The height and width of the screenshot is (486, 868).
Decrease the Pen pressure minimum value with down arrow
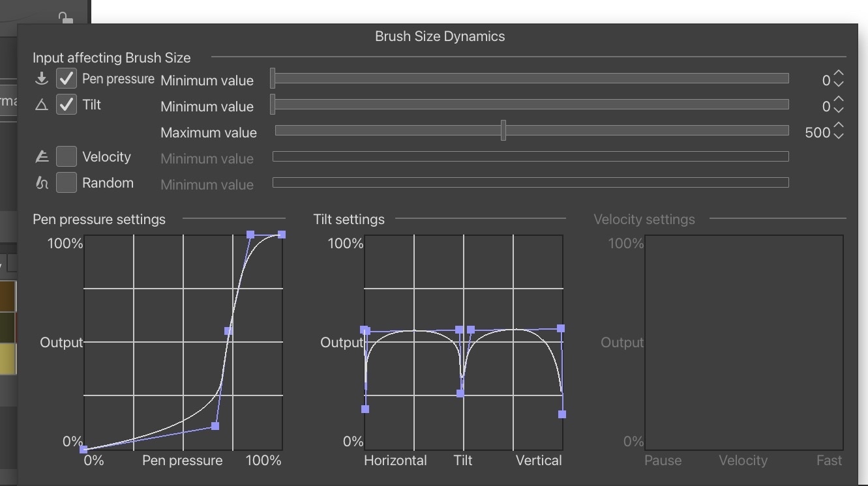pyautogui.click(x=839, y=83)
